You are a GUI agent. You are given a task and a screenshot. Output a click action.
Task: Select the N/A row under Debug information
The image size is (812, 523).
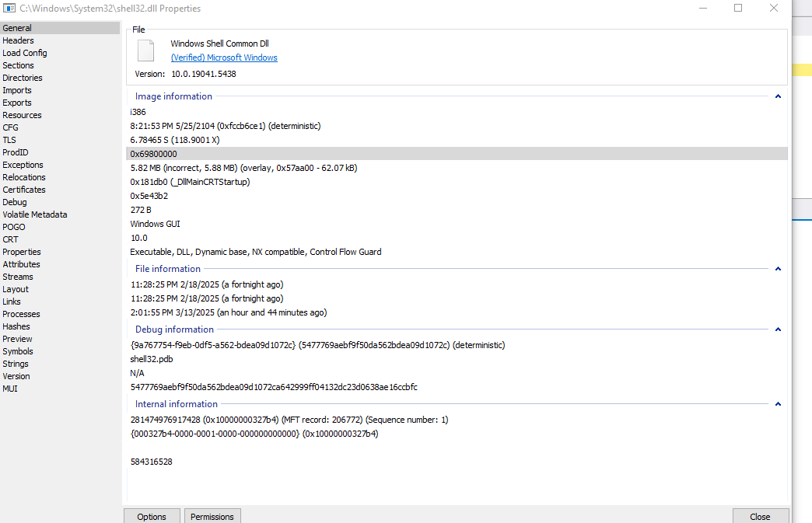(457, 372)
